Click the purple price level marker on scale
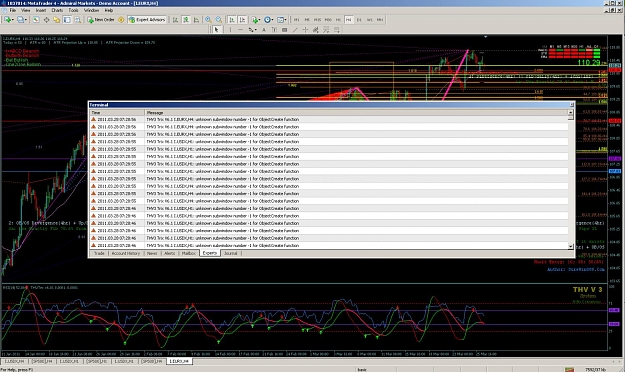The width and height of the screenshot is (625, 372). point(614,159)
